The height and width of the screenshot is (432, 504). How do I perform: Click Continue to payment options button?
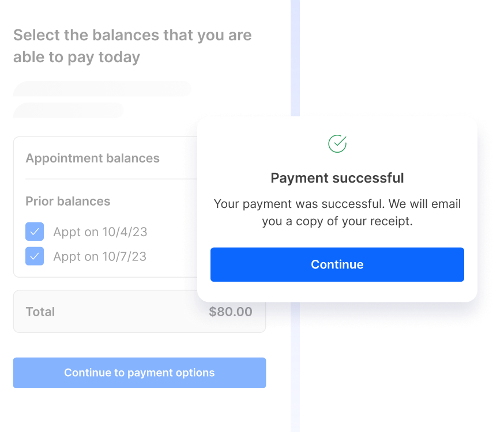pos(140,373)
